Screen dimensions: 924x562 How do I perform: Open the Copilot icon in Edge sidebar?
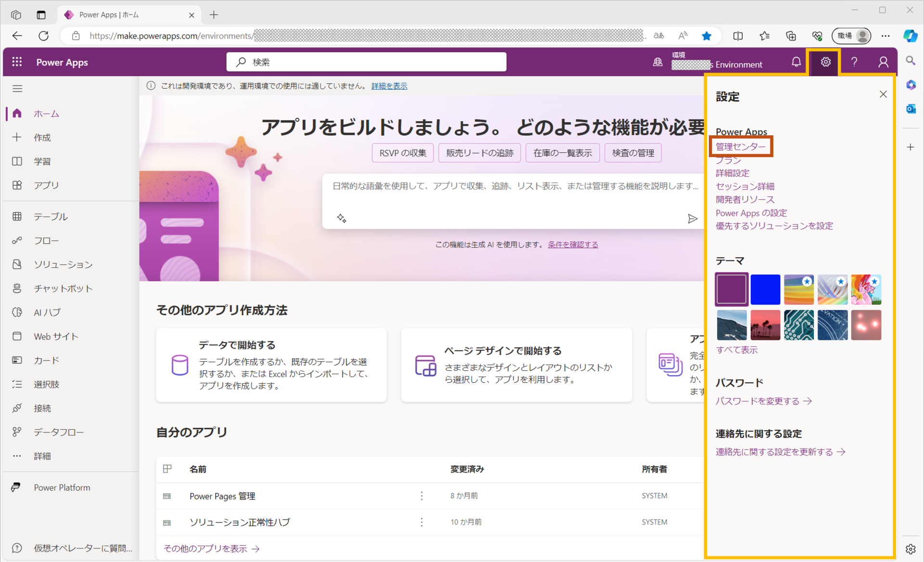click(x=910, y=36)
